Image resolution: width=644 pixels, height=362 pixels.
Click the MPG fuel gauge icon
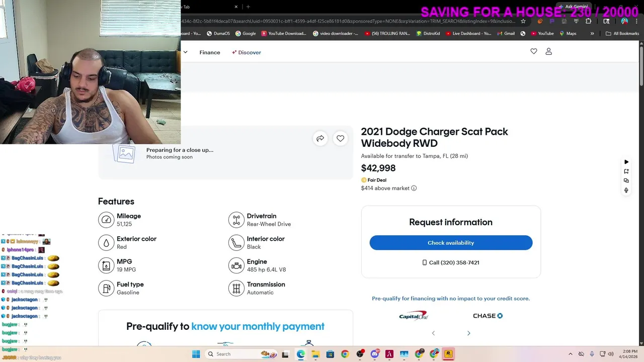(106, 265)
